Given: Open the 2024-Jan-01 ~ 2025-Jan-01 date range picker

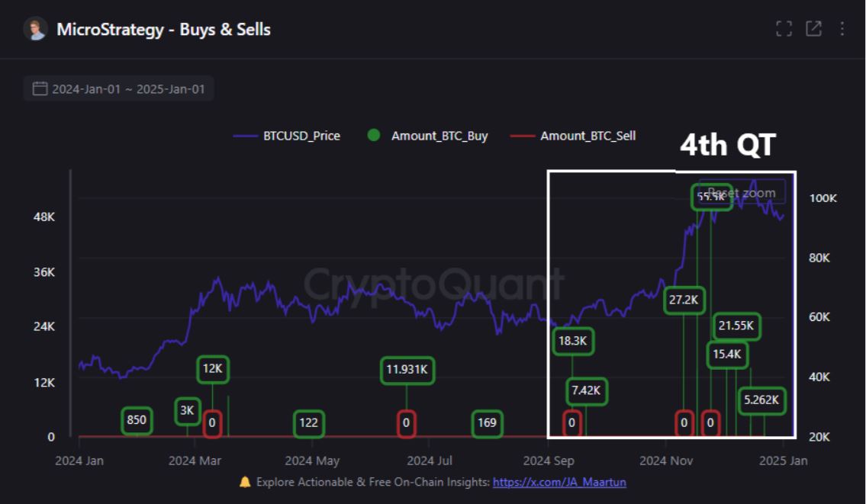Looking at the screenshot, I should (119, 89).
